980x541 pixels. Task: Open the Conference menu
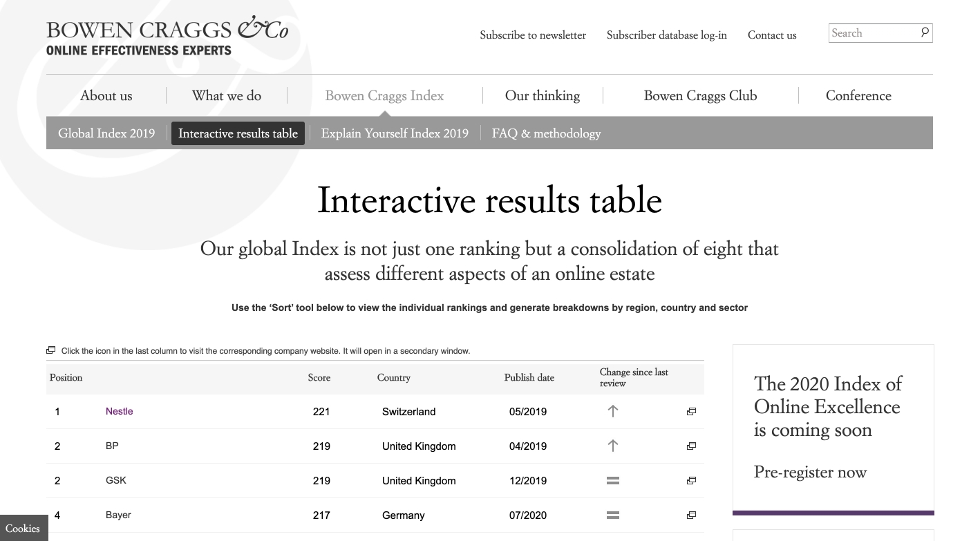pos(858,95)
